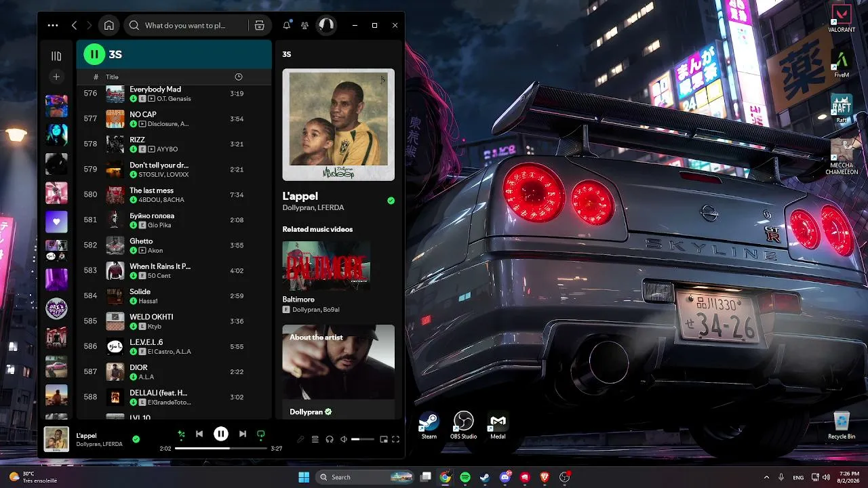The width and height of the screenshot is (868, 488).
Task: Sort tracks by duration clock icon
Action: [238, 77]
